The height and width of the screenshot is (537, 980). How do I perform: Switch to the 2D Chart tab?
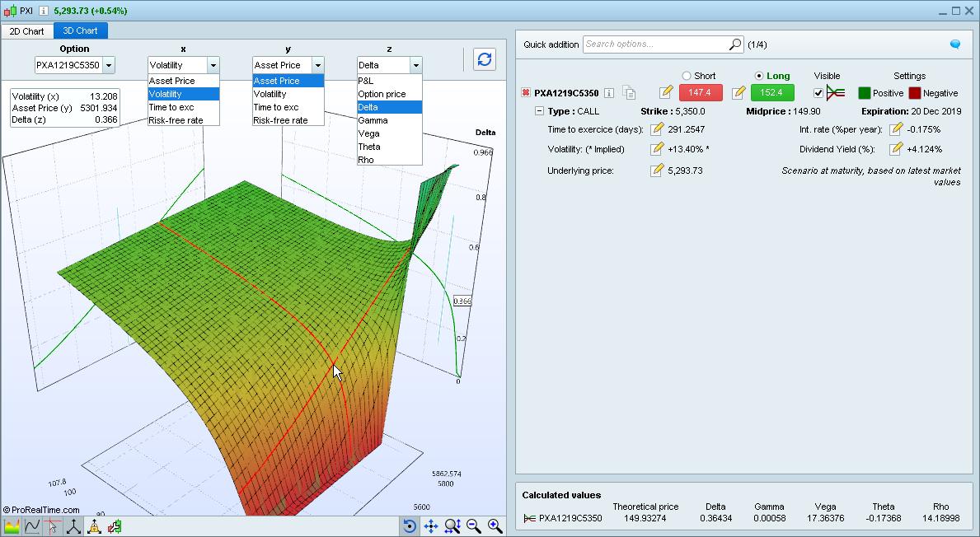[x=27, y=31]
